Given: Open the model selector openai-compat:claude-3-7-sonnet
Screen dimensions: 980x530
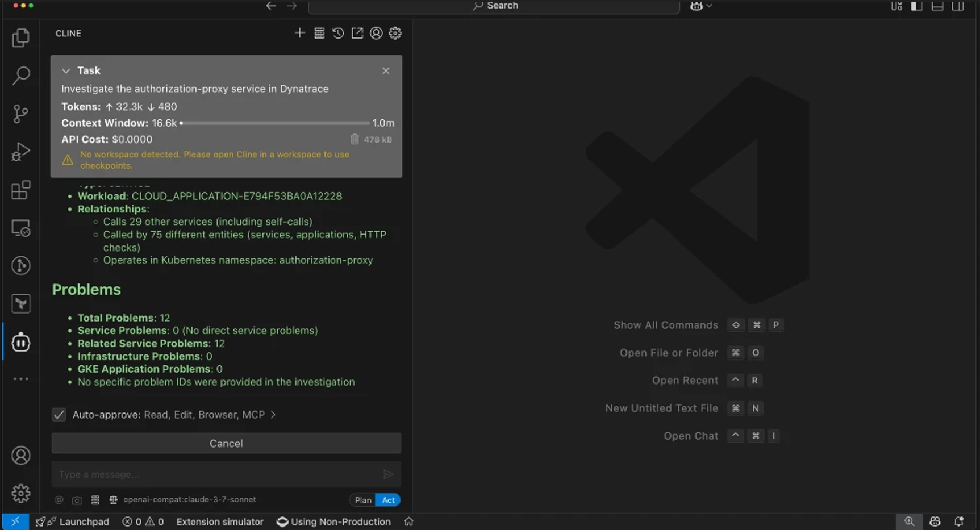Looking at the screenshot, I should [190, 500].
